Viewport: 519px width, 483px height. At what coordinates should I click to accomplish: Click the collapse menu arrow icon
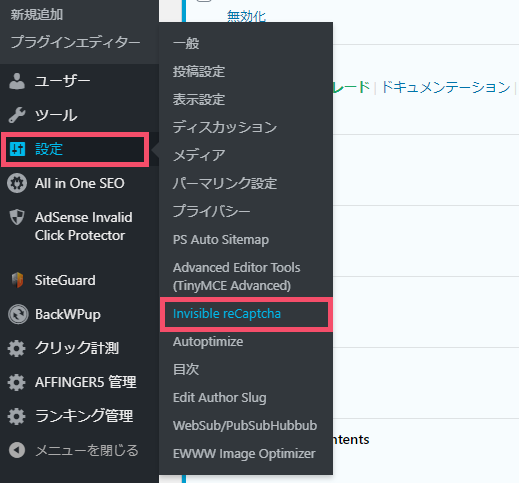(x=17, y=450)
